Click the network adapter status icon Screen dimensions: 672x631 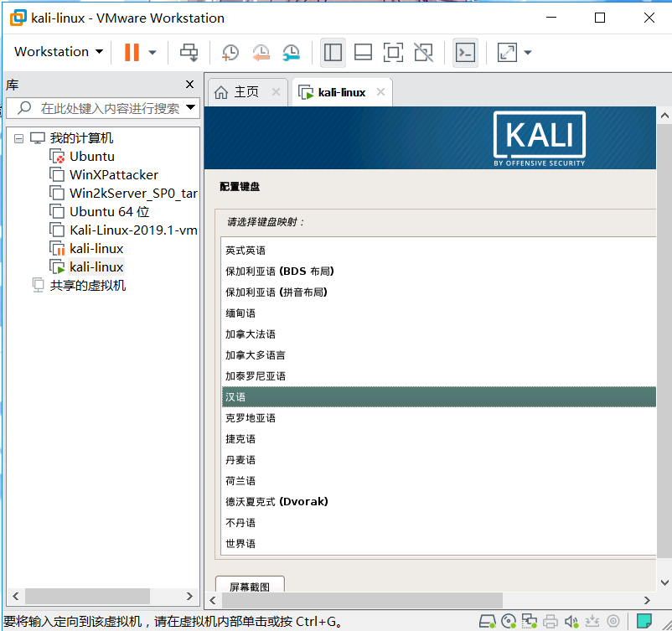(530, 621)
